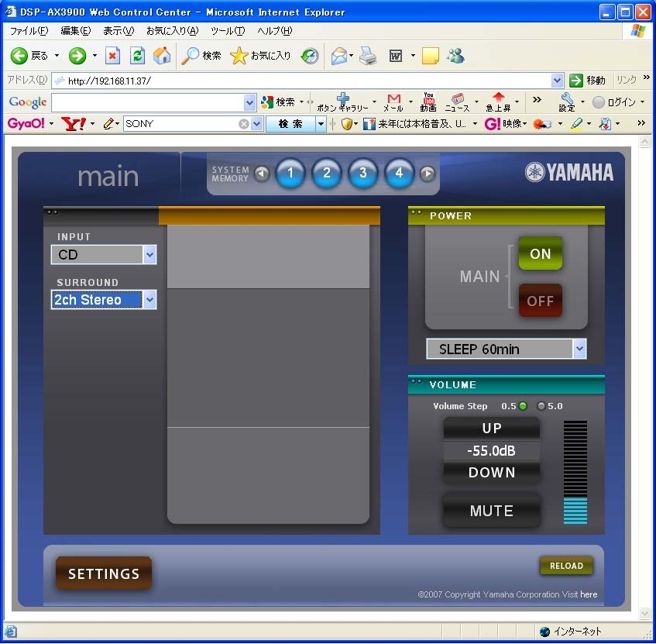Image resolution: width=656 pixels, height=644 pixels.
Task: Click the Yahoo! Y! logo icon
Action: [x=74, y=123]
